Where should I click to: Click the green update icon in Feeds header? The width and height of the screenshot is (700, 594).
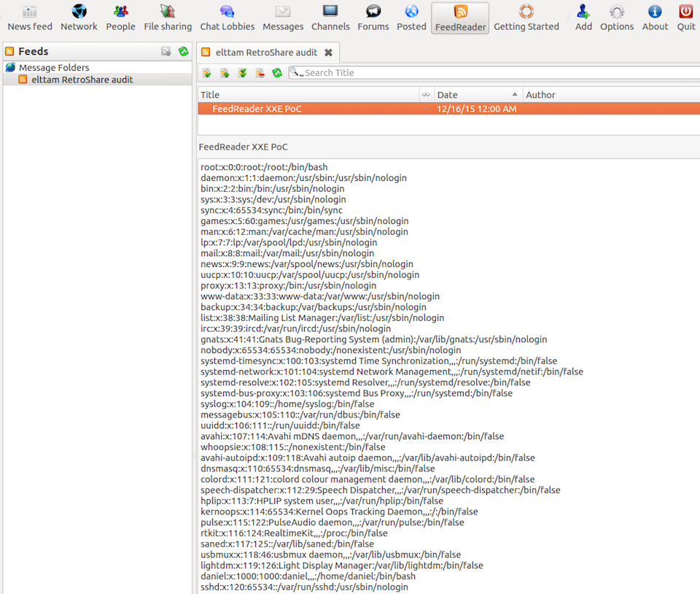pyautogui.click(x=184, y=51)
